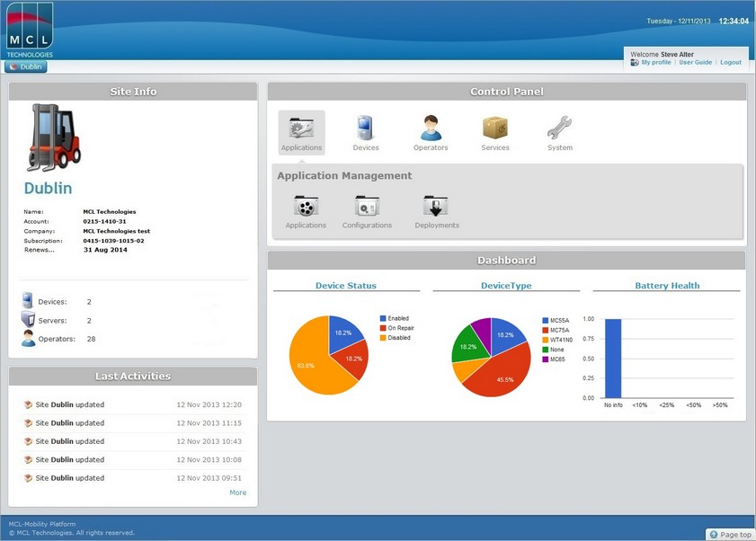Click the None green legend swatch

pyautogui.click(x=546, y=349)
